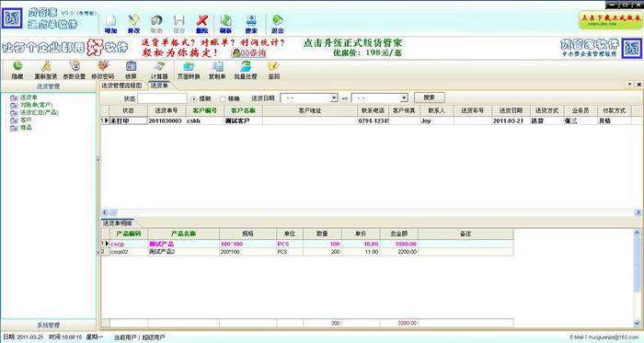Viewport: 644px width, 343px height.
Task: Click horizontal scrollbar left arrow
Action: point(105,212)
